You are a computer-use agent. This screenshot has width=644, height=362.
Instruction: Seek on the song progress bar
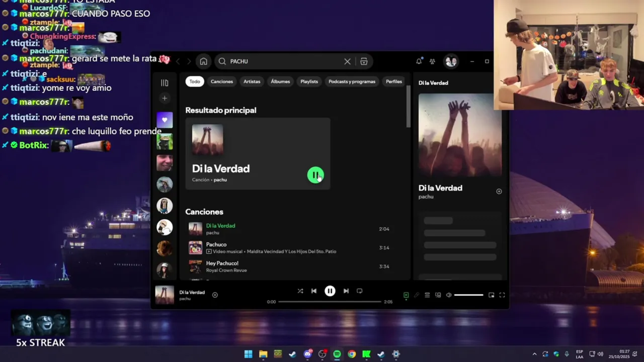point(330,302)
